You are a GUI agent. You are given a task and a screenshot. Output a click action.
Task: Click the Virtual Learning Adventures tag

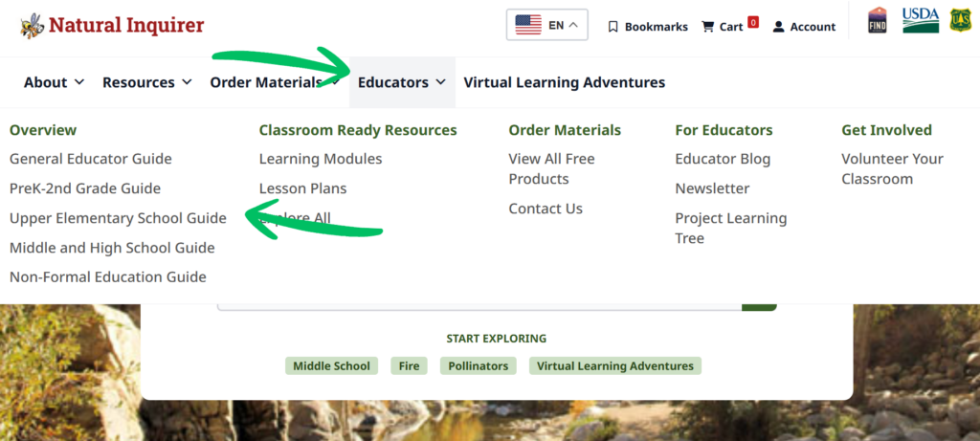[615, 366]
